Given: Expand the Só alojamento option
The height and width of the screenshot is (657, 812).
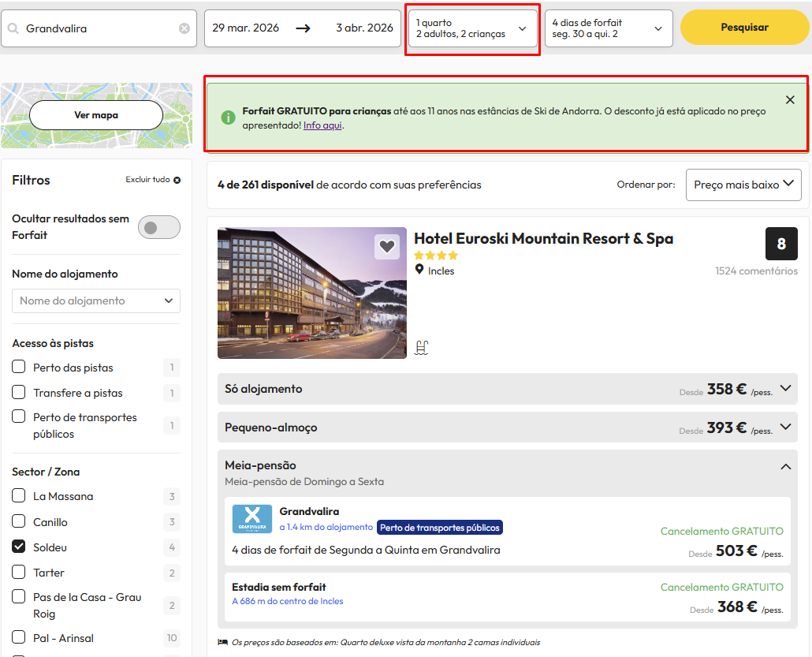Looking at the screenshot, I should click(508, 389).
